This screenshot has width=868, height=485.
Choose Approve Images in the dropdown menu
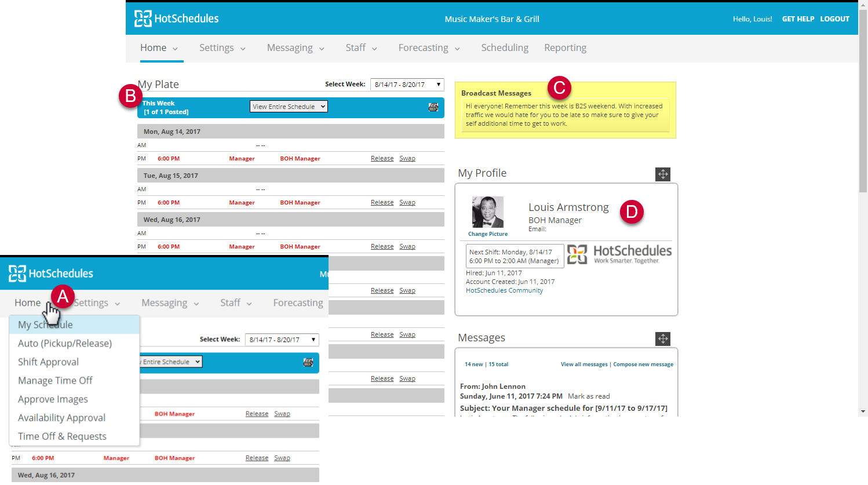(74, 399)
